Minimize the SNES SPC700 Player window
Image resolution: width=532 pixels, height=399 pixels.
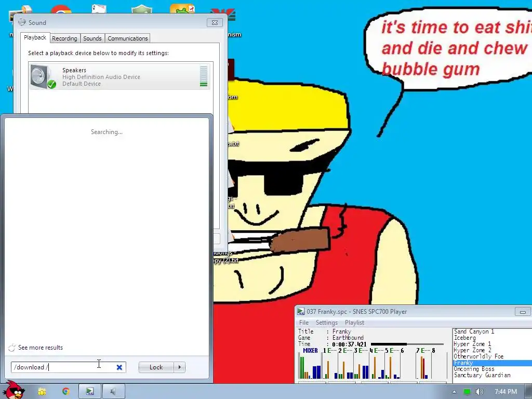pos(523,312)
